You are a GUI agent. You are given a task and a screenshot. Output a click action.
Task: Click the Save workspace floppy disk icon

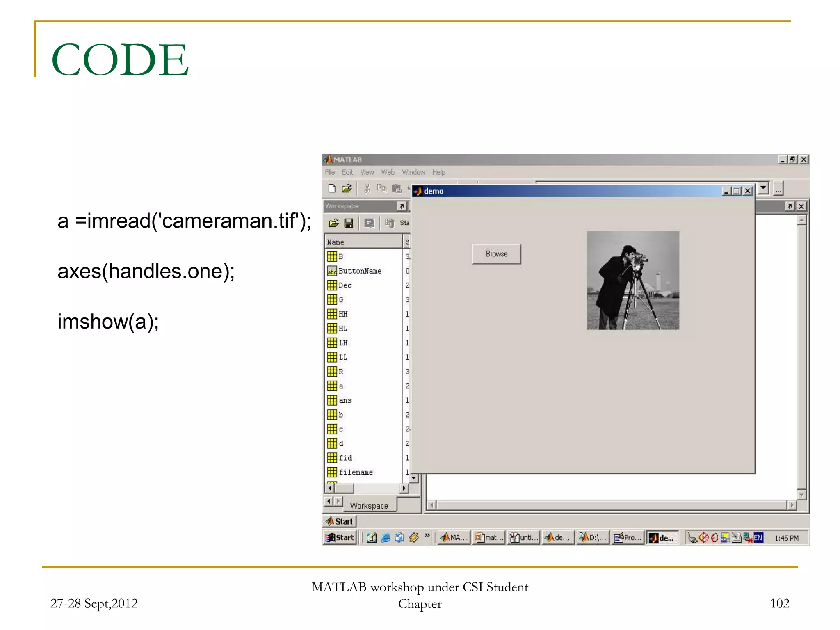point(349,223)
